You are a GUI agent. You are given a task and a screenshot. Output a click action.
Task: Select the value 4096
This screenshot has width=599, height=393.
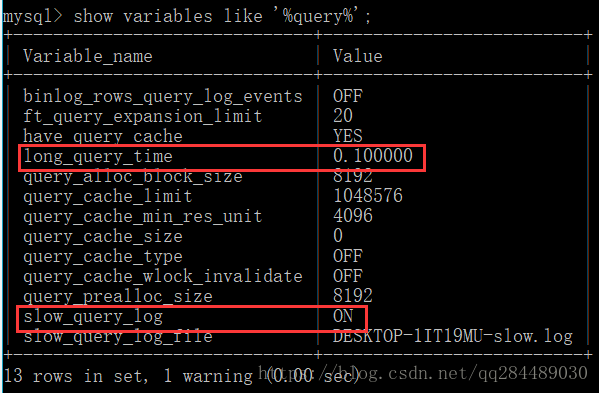coord(353,216)
